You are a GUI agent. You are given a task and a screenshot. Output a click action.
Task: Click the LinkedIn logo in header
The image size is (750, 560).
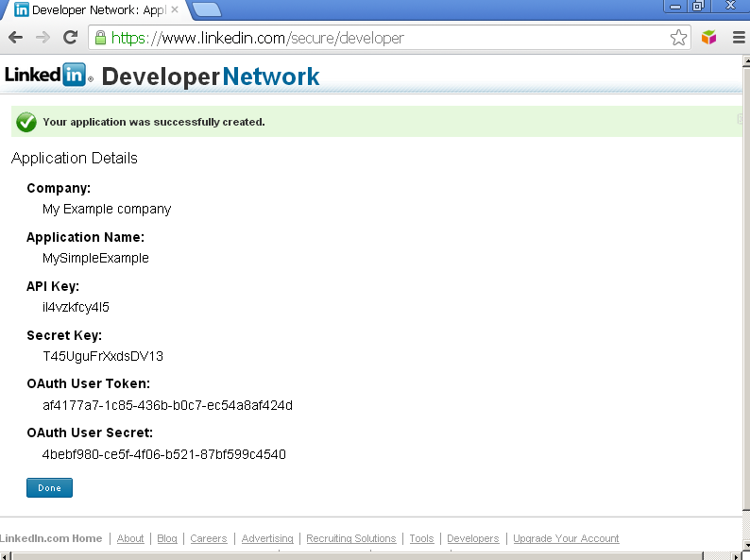[45, 76]
